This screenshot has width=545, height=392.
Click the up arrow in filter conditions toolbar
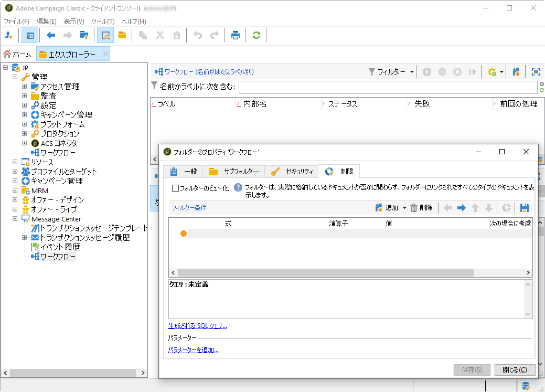(475, 208)
